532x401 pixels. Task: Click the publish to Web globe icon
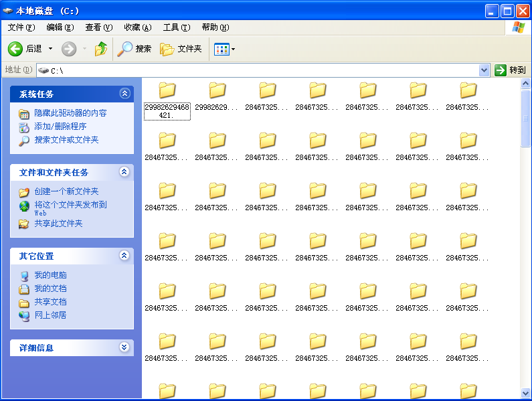click(24, 206)
